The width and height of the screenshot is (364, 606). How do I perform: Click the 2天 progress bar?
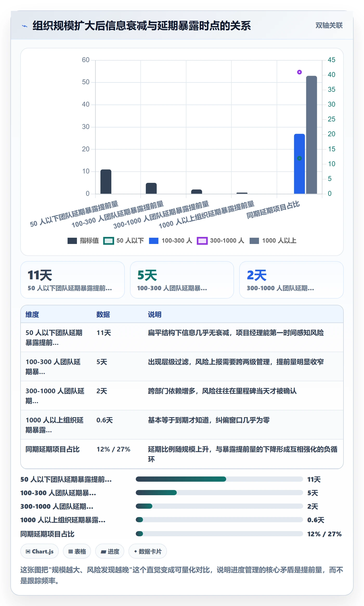[219, 506]
